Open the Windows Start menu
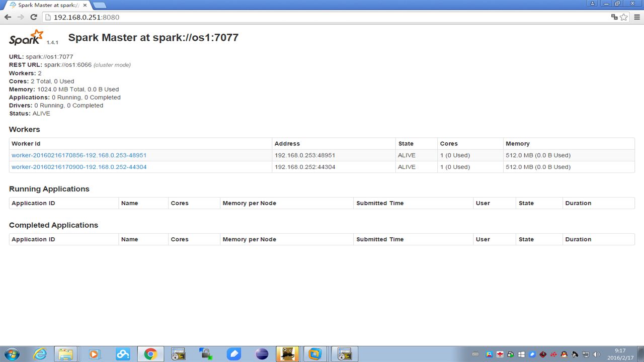The width and height of the screenshot is (644, 362). click(x=12, y=354)
